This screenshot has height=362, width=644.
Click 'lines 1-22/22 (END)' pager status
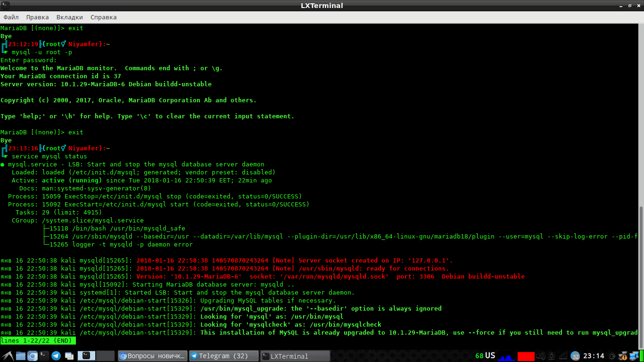click(38, 341)
